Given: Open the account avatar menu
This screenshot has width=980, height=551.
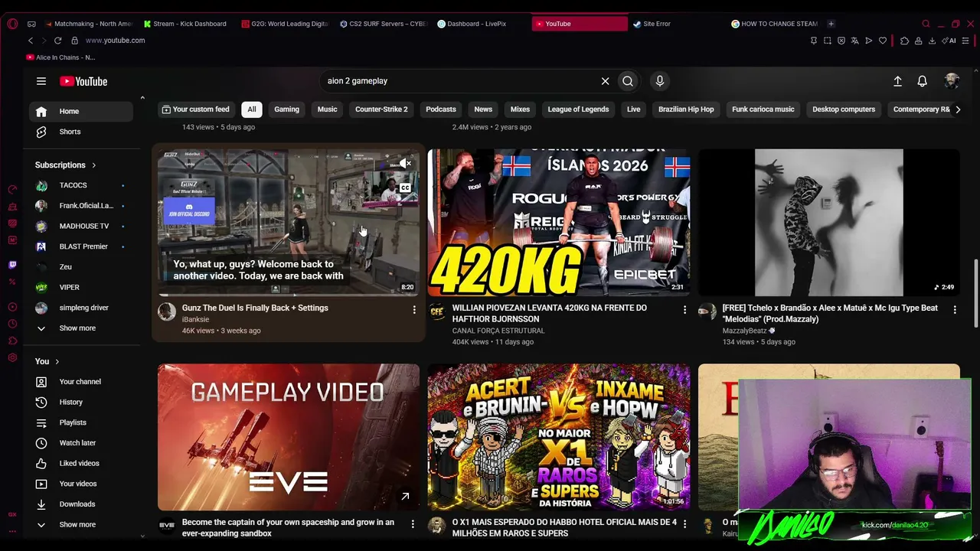Looking at the screenshot, I should [x=952, y=81].
